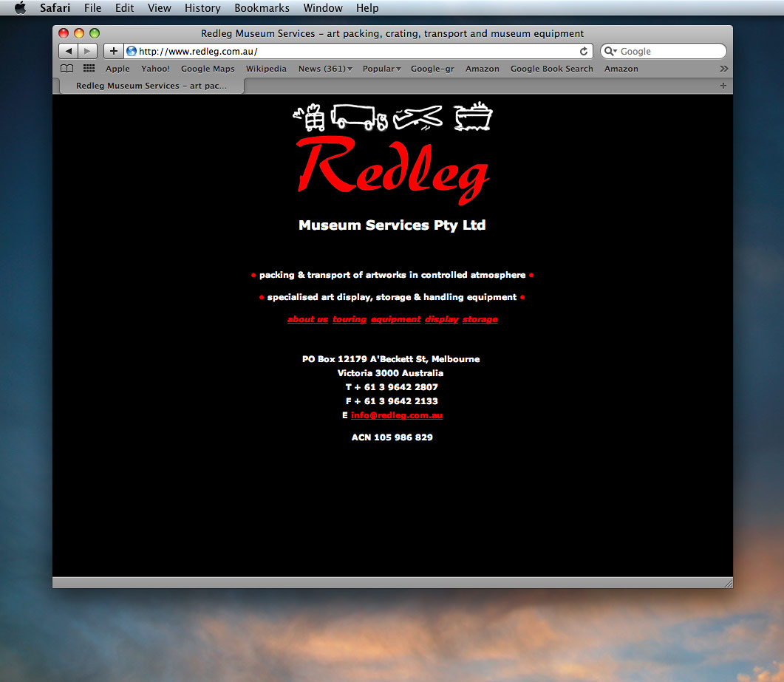
Task: Click the 'T + 61 3 9642 2807' phone line
Action: (392, 387)
